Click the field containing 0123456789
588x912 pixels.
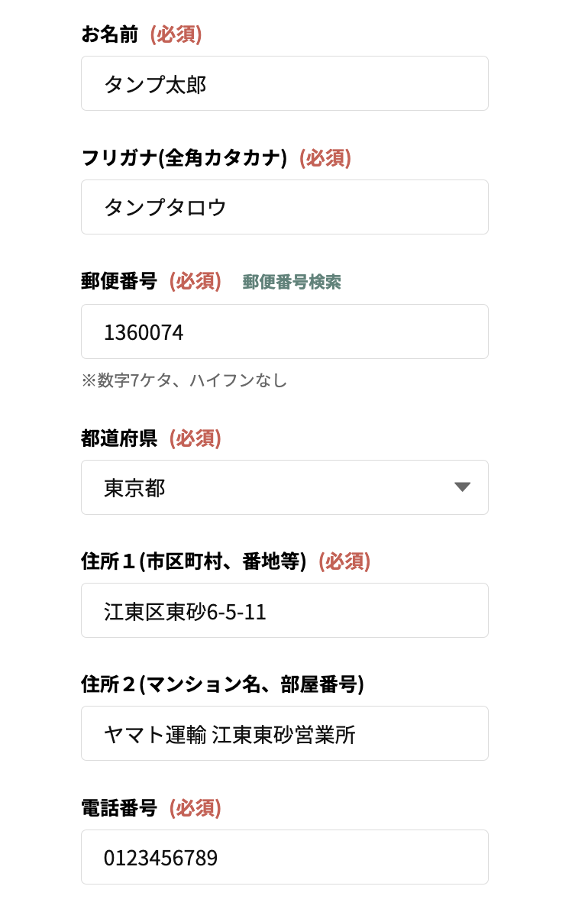tap(285, 858)
